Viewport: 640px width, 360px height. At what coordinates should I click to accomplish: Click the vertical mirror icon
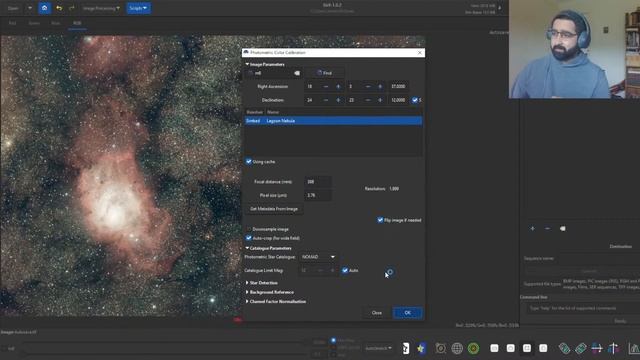click(613, 348)
